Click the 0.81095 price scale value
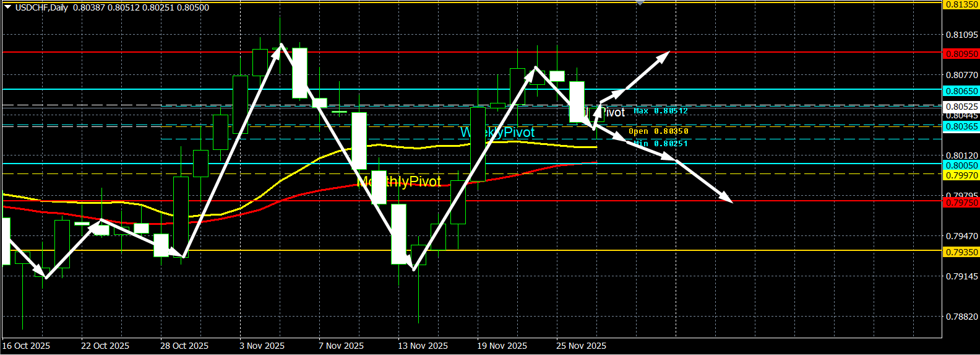 click(x=962, y=35)
